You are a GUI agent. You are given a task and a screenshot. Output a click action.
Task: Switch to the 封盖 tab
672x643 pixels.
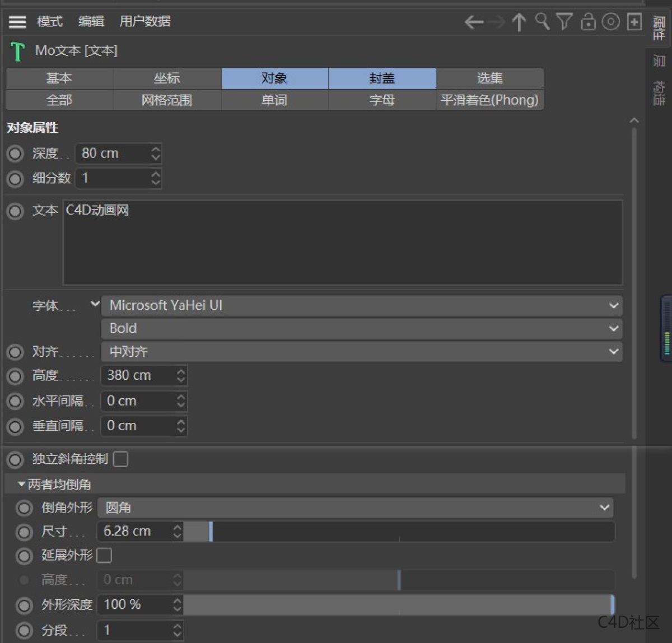[x=381, y=78]
